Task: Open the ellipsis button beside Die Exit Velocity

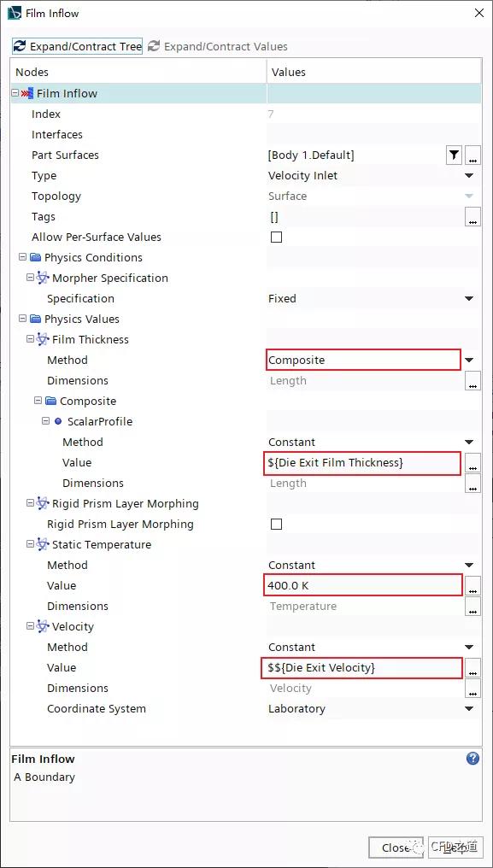Action: coord(472,668)
